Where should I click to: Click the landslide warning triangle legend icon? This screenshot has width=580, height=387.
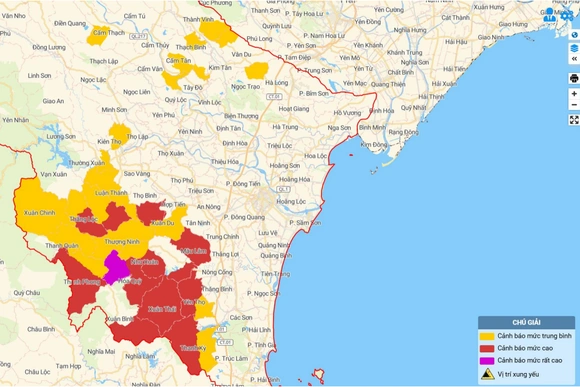(488, 374)
